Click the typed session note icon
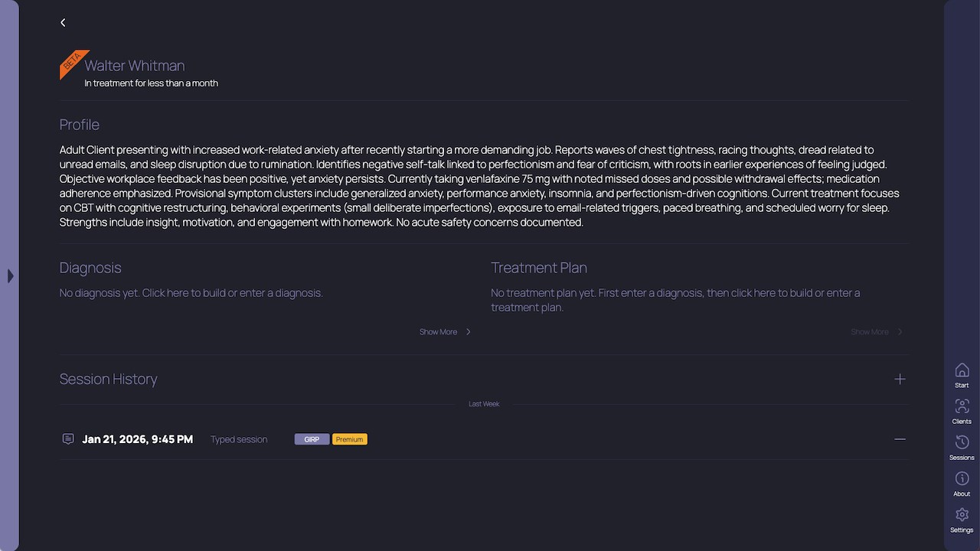The width and height of the screenshot is (980, 551). (68, 439)
